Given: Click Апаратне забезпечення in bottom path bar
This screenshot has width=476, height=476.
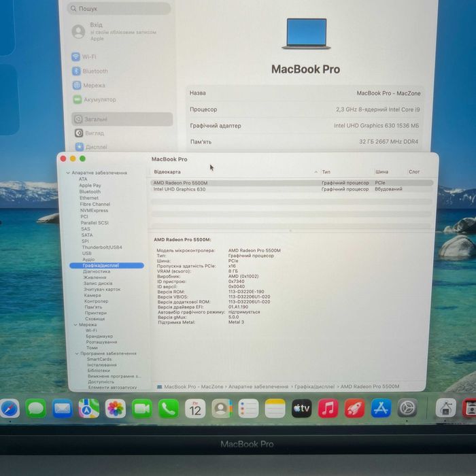Looking at the screenshot, I should point(258,387).
